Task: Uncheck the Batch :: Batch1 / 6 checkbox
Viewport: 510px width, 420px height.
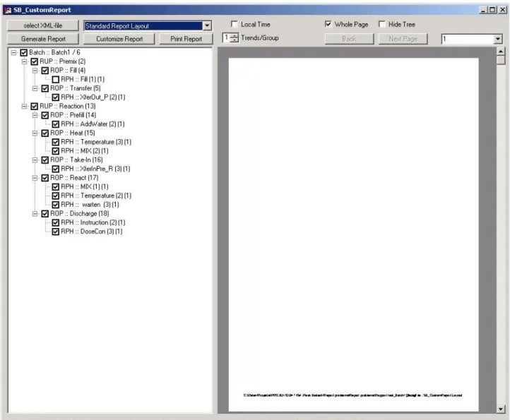Action: pos(24,52)
